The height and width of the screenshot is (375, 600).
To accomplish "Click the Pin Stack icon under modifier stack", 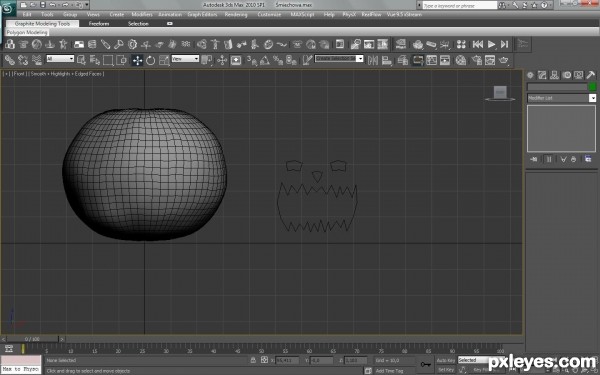I will point(534,160).
